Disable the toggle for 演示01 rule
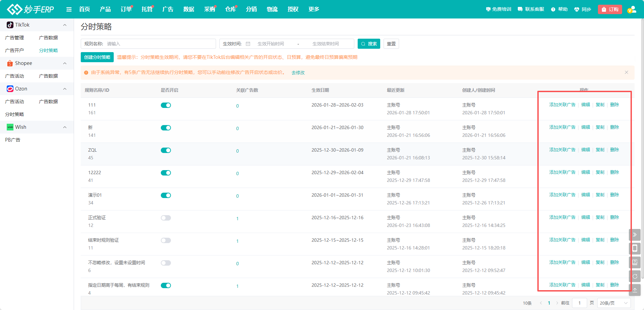Image resolution: width=644 pixels, height=310 pixels. [x=166, y=195]
